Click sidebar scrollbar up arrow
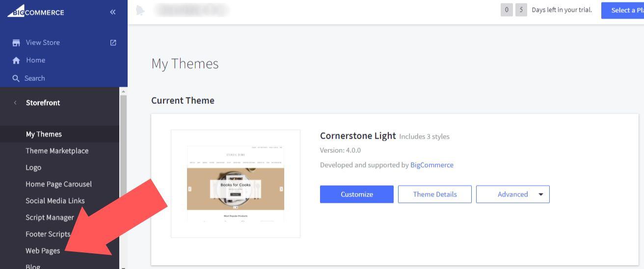This screenshot has width=644, height=269. coord(123,91)
